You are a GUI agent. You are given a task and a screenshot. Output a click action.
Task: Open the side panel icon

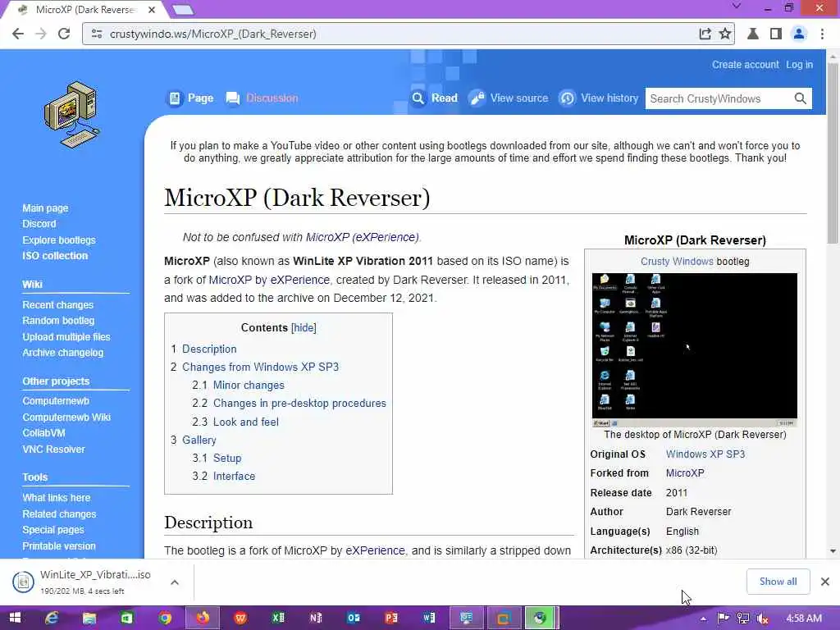pyautogui.click(x=775, y=34)
